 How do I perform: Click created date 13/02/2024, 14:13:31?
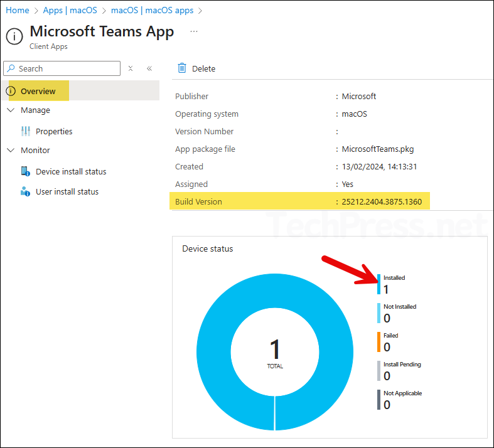pos(379,166)
